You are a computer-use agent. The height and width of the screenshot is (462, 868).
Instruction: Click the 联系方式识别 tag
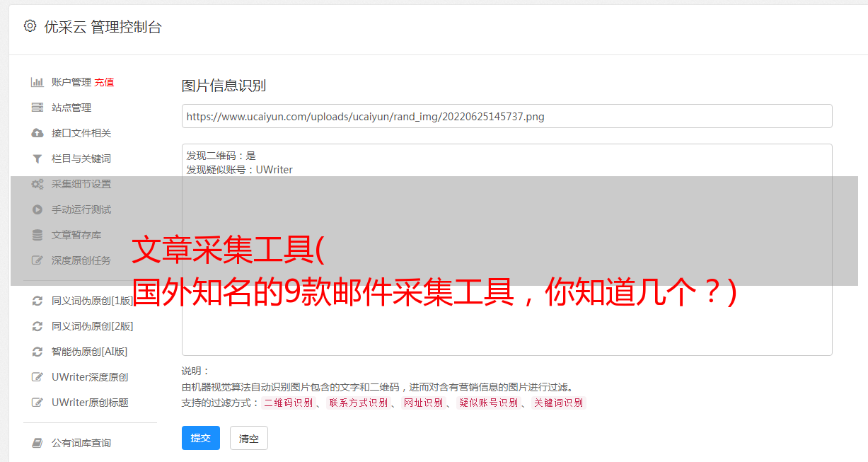point(358,403)
